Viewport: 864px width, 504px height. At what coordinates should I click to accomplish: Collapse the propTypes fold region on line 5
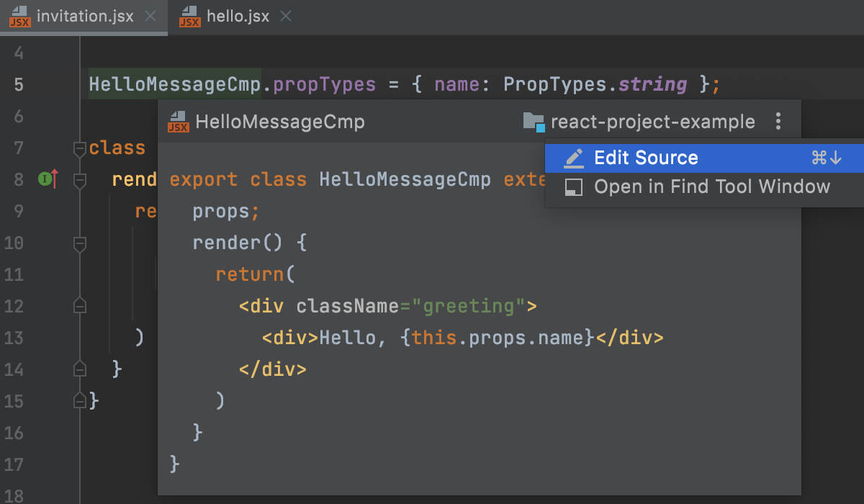79,84
